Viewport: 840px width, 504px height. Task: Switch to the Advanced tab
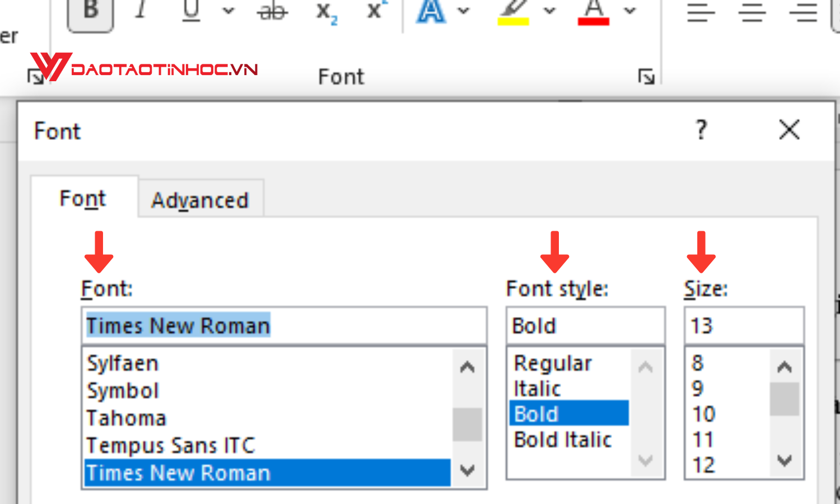click(200, 200)
